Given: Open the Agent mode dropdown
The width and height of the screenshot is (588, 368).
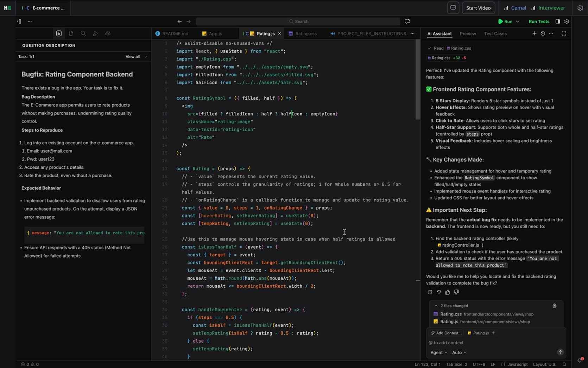Looking at the screenshot, I should pyautogui.click(x=439, y=352).
